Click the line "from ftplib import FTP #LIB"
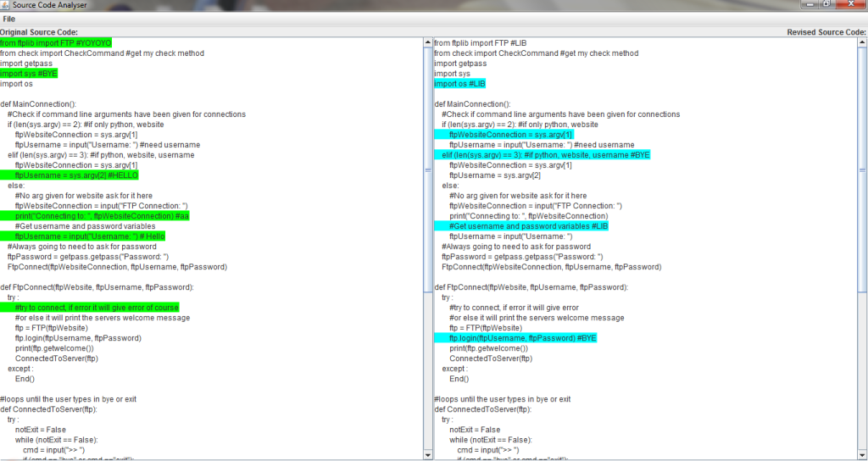868x461 pixels. 481,43
